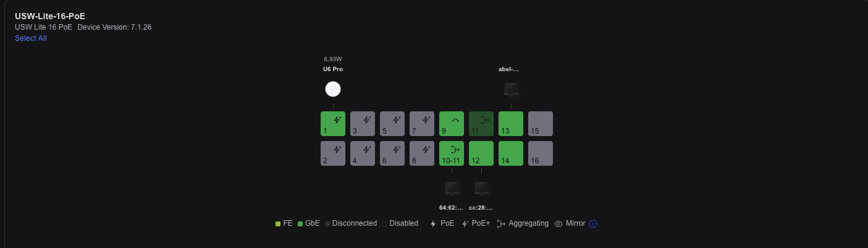Click the client icon below port 12
868x248 pixels.
pos(482,188)
